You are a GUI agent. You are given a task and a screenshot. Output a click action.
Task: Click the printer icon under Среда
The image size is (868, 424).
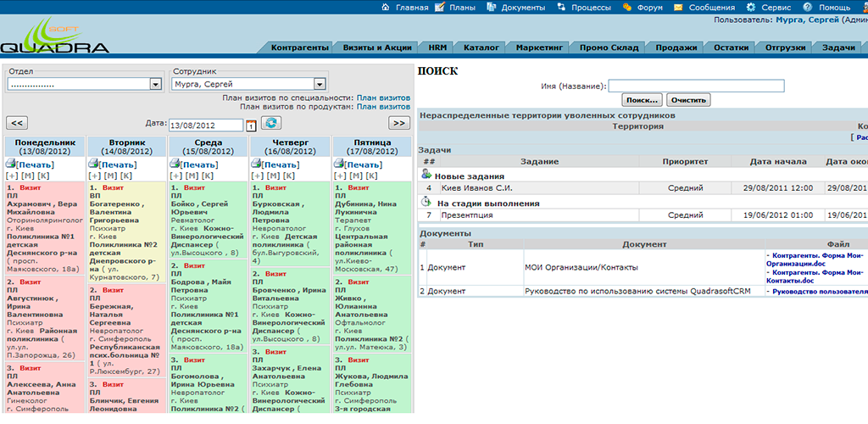pyautogui.click(x=175, y=164)
